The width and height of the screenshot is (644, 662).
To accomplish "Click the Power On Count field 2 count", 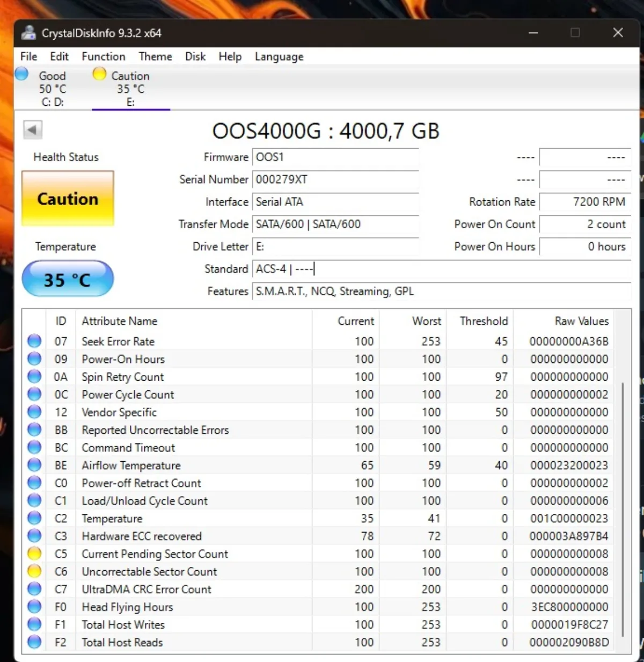I will point(584,224).
